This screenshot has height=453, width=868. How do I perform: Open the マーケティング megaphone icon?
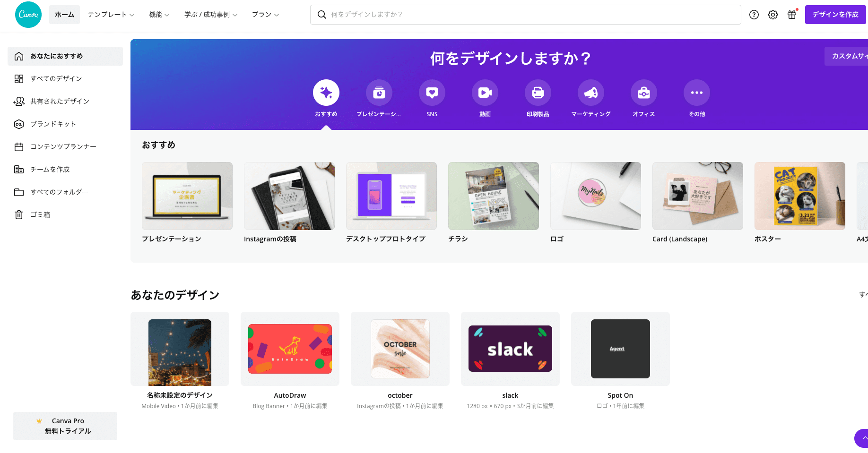[591, 93]
